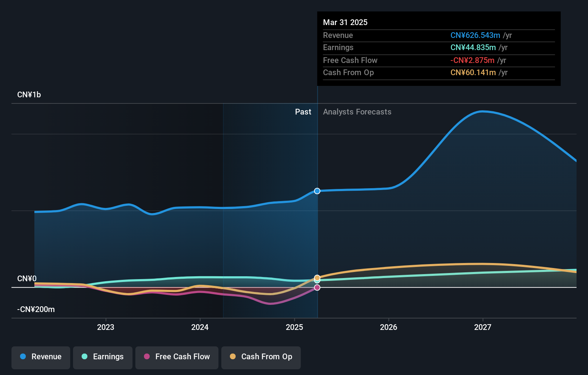The image size is (588, 375).
Task: Click the 2023 x-axis label
Action: [106, 327]
